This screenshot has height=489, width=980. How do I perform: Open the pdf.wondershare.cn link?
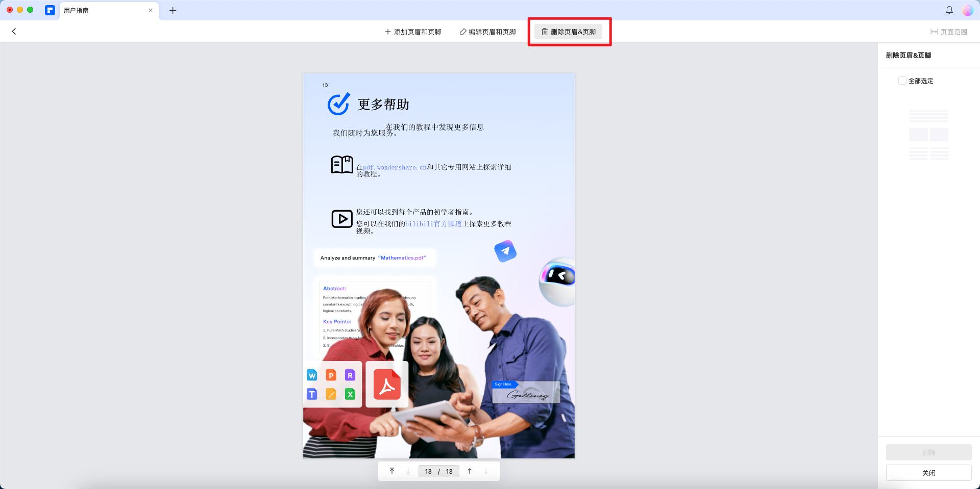coord(396,167)
